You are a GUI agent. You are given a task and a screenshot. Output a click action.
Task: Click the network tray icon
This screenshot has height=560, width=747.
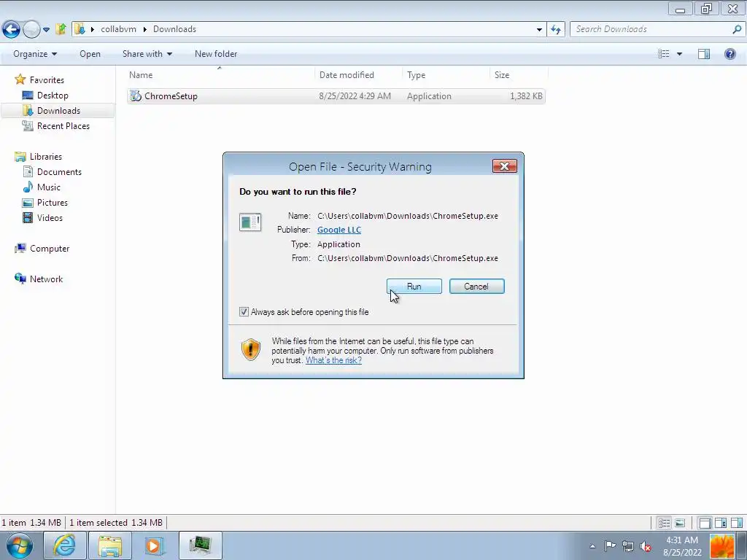628,546
